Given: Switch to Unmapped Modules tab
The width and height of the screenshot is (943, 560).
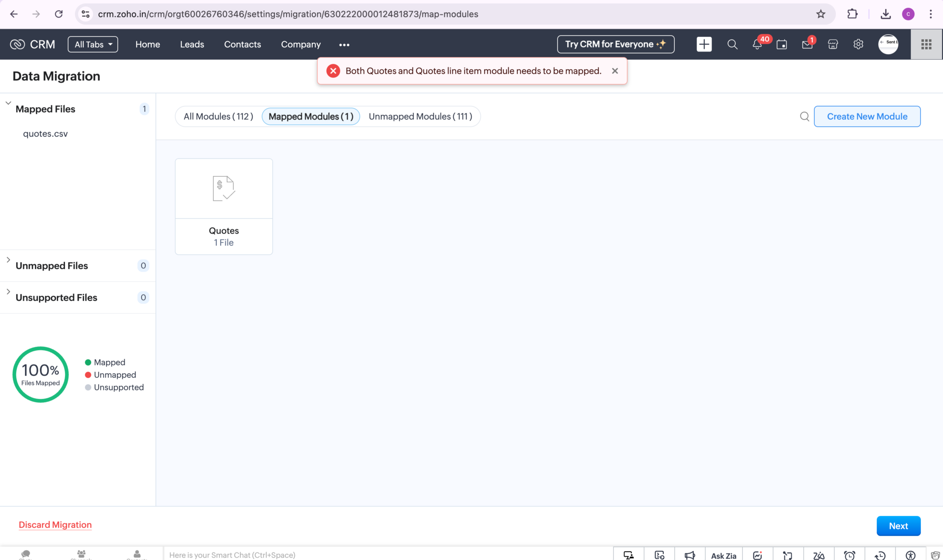Looking at the screenshot, I should pos(420,117).
